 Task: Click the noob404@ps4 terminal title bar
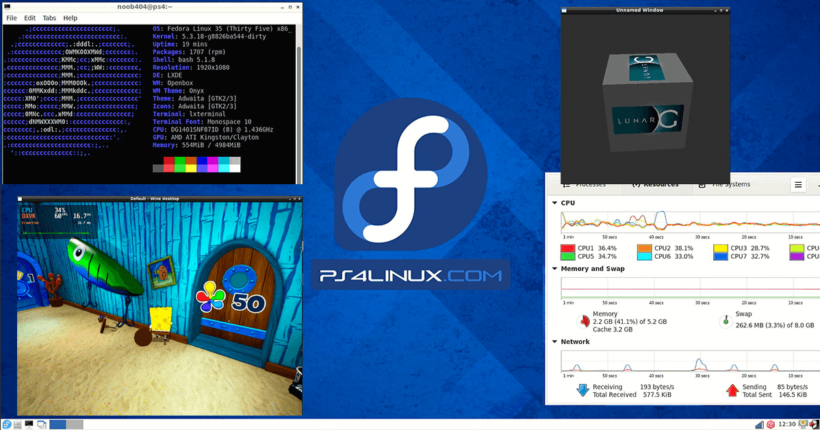(x=152, y=7)
